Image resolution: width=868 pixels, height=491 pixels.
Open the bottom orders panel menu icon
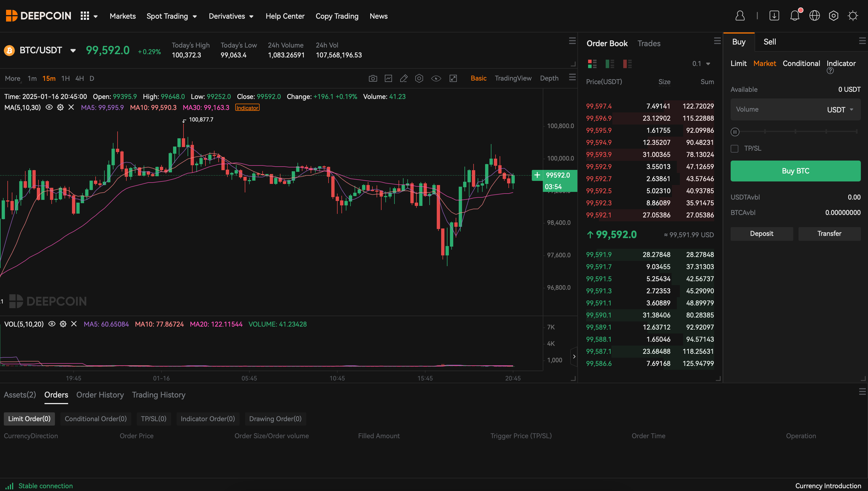pyautogui.click(x=862, y=391)
